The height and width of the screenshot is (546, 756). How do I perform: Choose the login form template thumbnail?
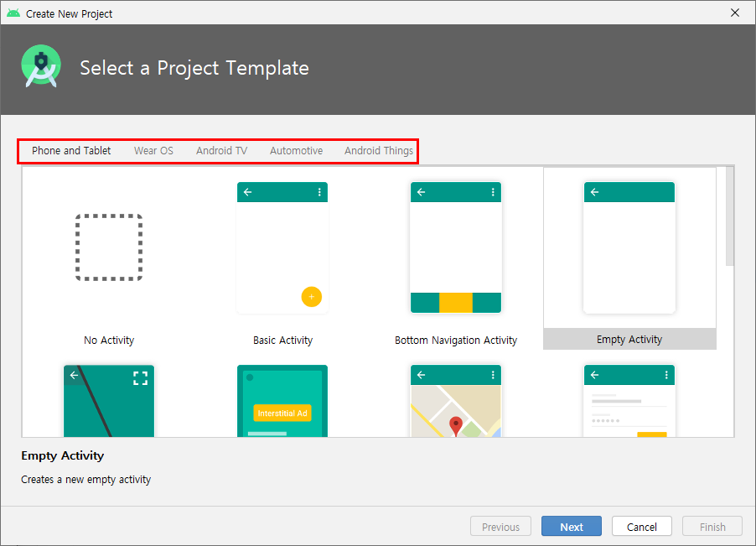click(x=629, y=401)
